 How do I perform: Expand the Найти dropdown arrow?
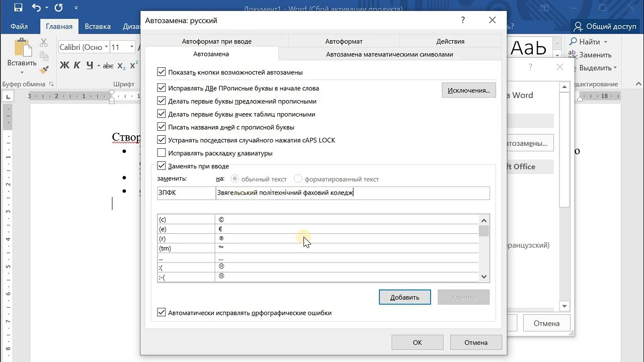pyautogui.click(x=605, y=42)
